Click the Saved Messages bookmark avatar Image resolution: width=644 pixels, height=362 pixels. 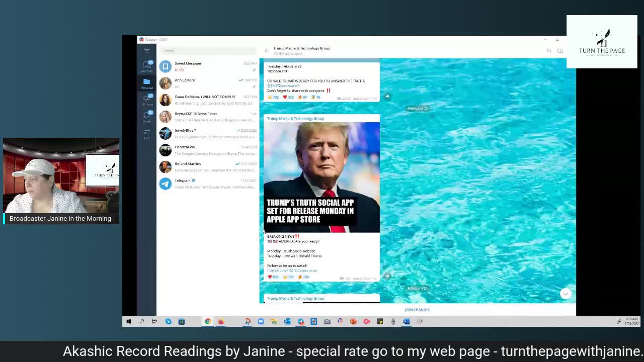pos(165,66)
